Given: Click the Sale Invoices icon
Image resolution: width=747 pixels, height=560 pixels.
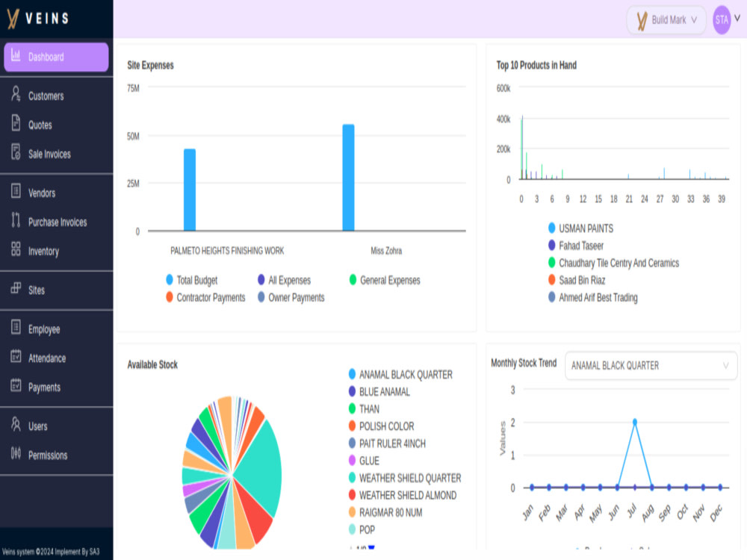Looking at the screenshot, I should [x=16, y=152].
